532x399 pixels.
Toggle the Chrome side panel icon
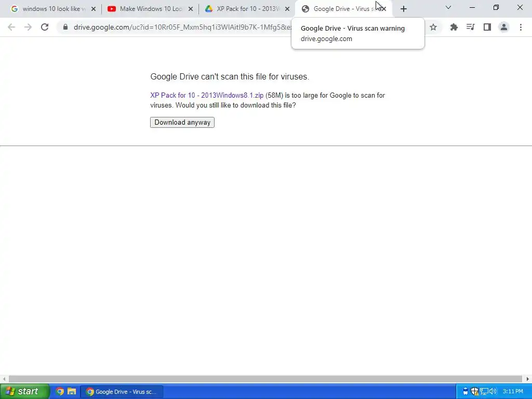click(487, 27)
